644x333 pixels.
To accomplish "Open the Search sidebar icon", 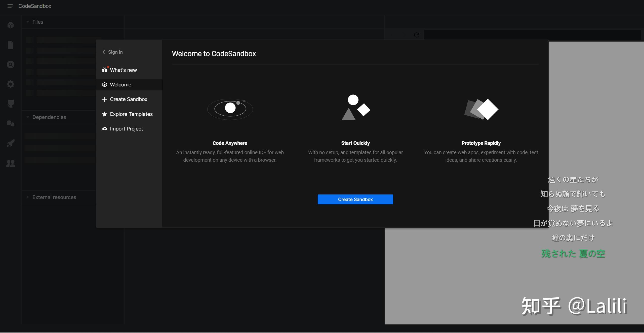I will click(x=11, y=64).
